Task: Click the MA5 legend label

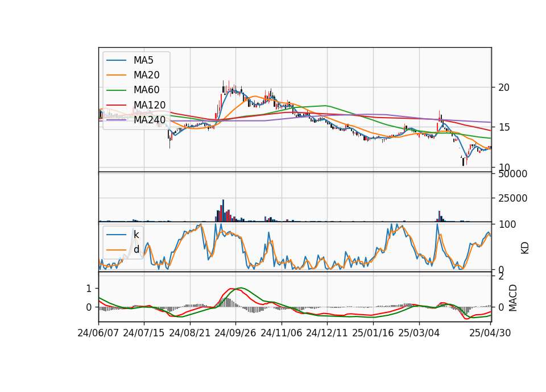Action: pos(143,60)
